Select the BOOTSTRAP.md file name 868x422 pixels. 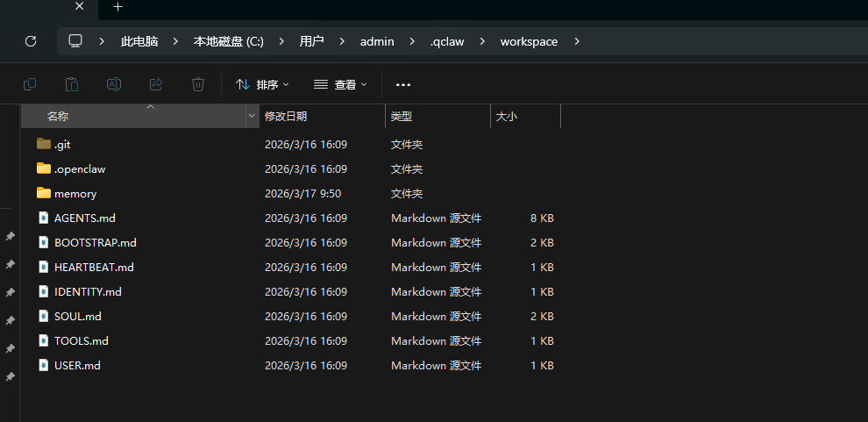click(96, 242)
